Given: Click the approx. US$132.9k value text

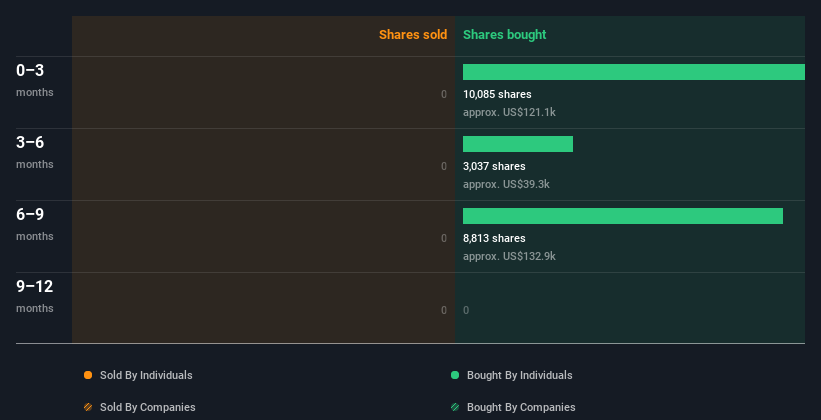Looking at the screenshot, I should click(x=509, y=256).
